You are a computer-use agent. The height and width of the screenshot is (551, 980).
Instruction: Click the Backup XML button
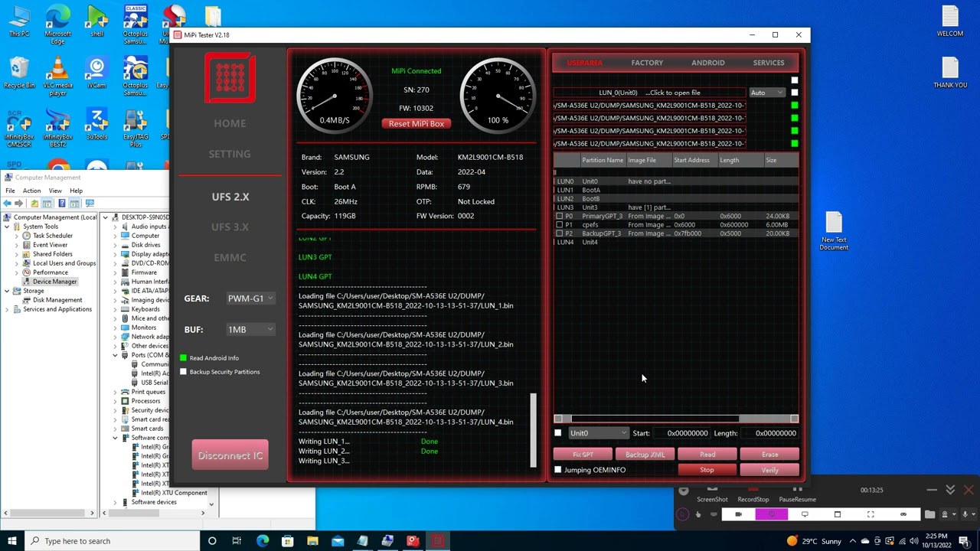tap(645, 455)
